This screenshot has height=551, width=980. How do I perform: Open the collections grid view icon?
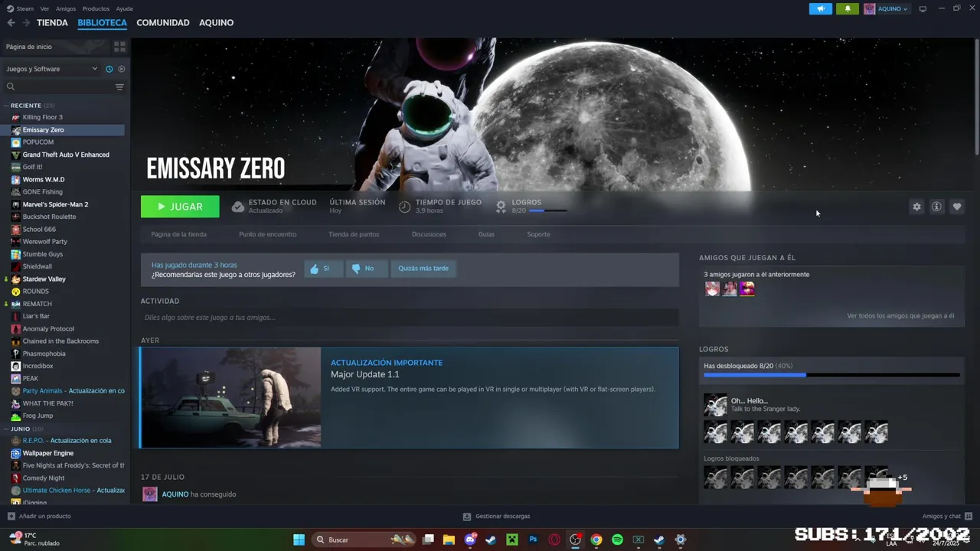(x=119, y=47)
